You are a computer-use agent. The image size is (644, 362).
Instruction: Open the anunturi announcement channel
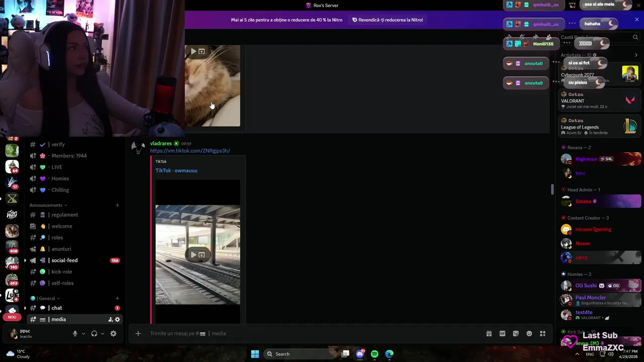[74, 249]
